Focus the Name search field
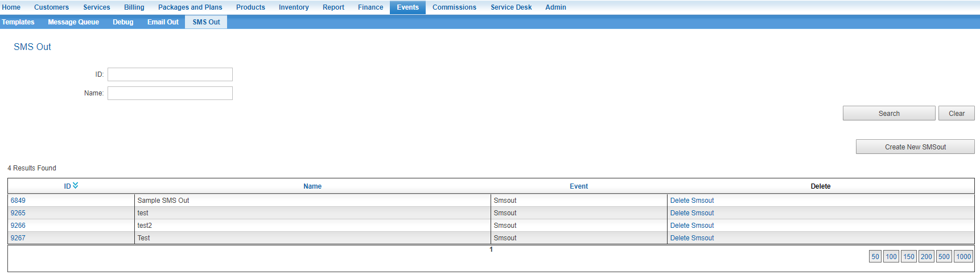The height and width of the screenshot is (275, 980). [x=170, y=93]
